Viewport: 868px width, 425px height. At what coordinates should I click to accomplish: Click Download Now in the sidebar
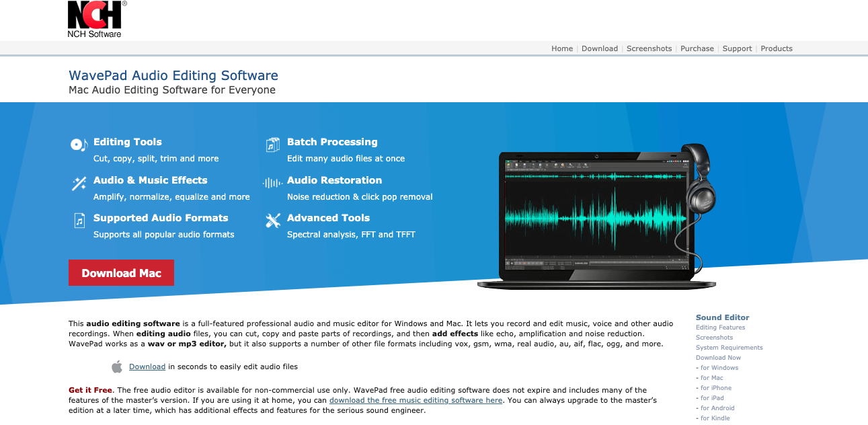718,358
